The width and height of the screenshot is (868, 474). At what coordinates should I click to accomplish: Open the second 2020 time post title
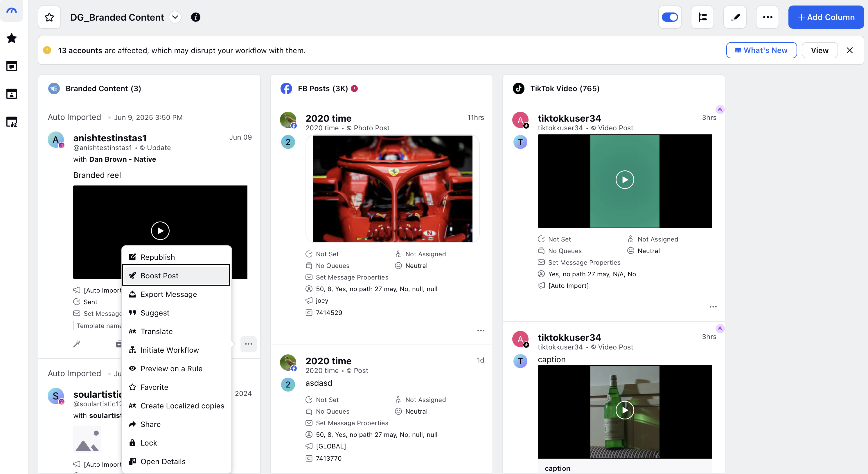(328, 361)
